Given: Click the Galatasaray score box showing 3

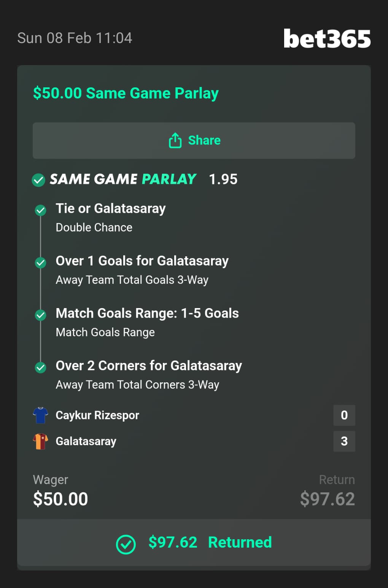Looking at the screenshot, I should pyautogui.click(x=344, y=441).
